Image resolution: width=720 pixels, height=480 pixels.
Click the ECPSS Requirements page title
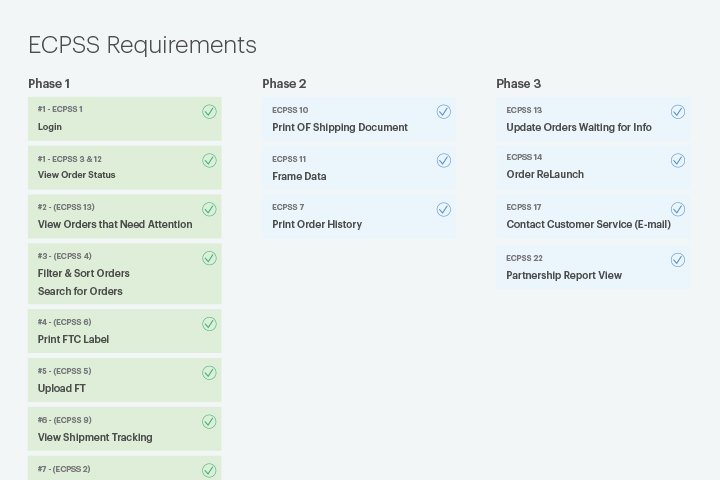tap(142, 45)
